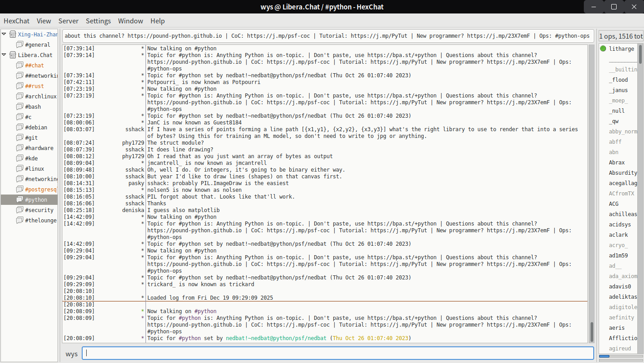Click the wys nickname button
This screenshot has width=644, height=363.
coord(71,354)
